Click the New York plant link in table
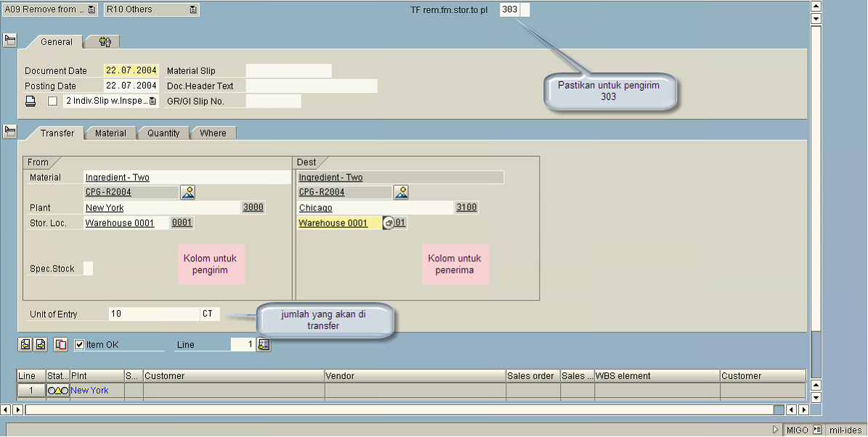 (89, 391)
